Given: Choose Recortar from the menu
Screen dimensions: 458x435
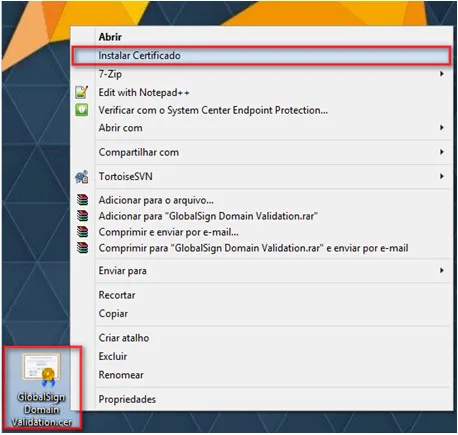Looking at the screenshot, I should [x=262, y=295].
